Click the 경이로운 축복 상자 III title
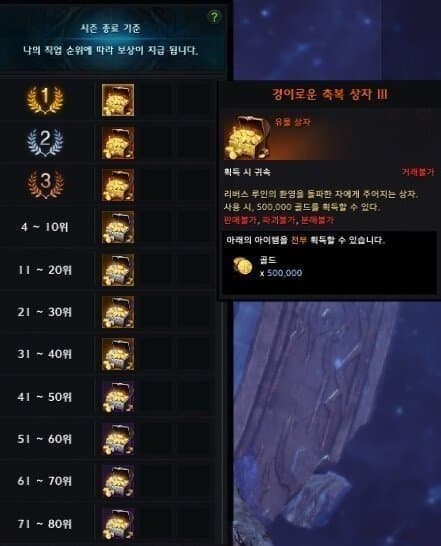 330,94
